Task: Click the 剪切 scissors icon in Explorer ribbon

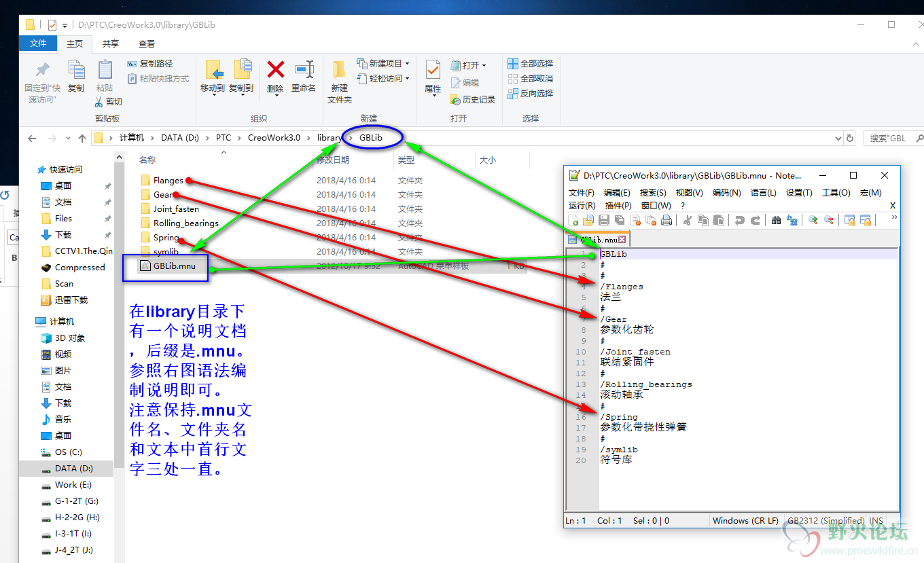Action: pos(99,102)
